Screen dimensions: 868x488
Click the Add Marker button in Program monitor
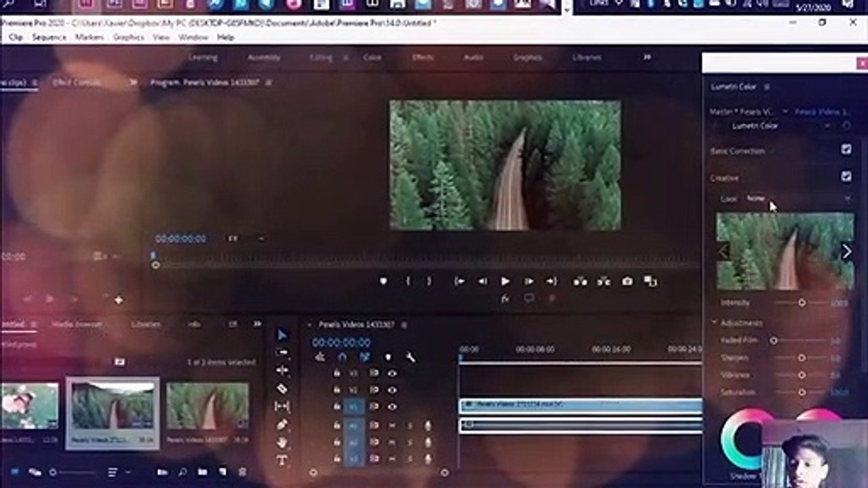click(383, 281)
